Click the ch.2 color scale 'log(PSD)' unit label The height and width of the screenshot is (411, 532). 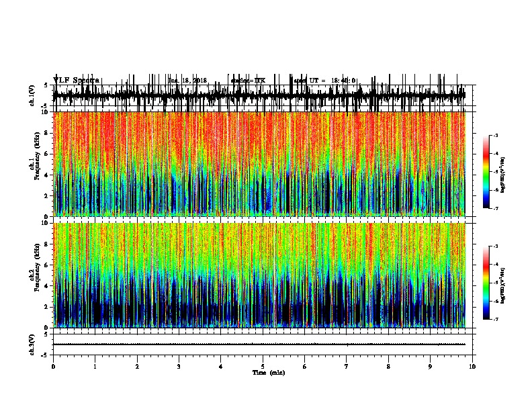[503, 285]
